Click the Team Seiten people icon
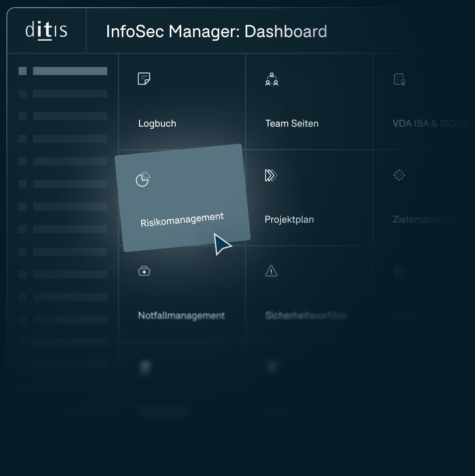Screen dimensions: 475x476 coord(272,79)
